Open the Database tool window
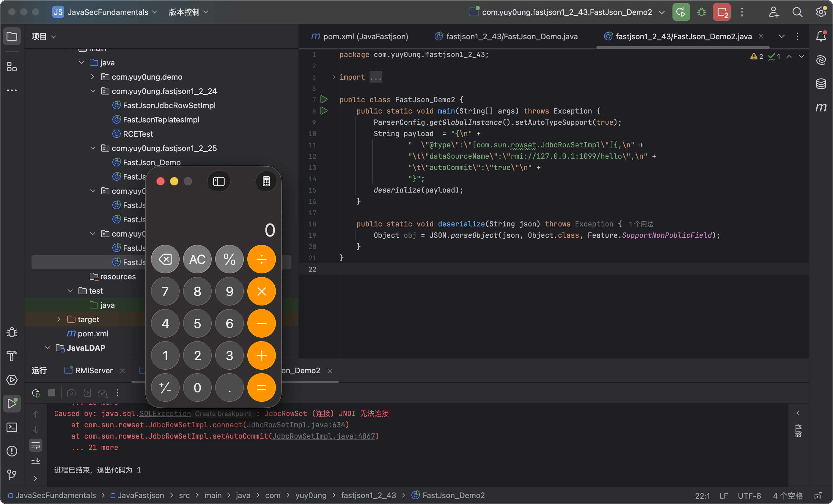 [821, 84]
